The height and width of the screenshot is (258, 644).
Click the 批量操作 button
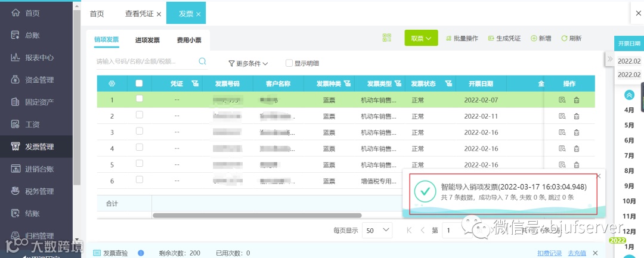[x=462, y=38]
